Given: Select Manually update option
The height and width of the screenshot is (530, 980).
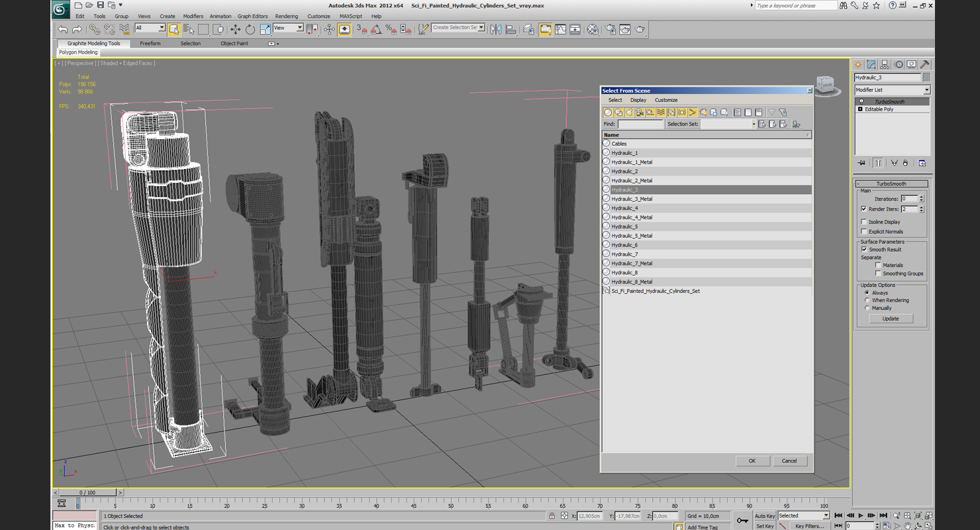Looking at the screenshot, I should click(867, 308).
